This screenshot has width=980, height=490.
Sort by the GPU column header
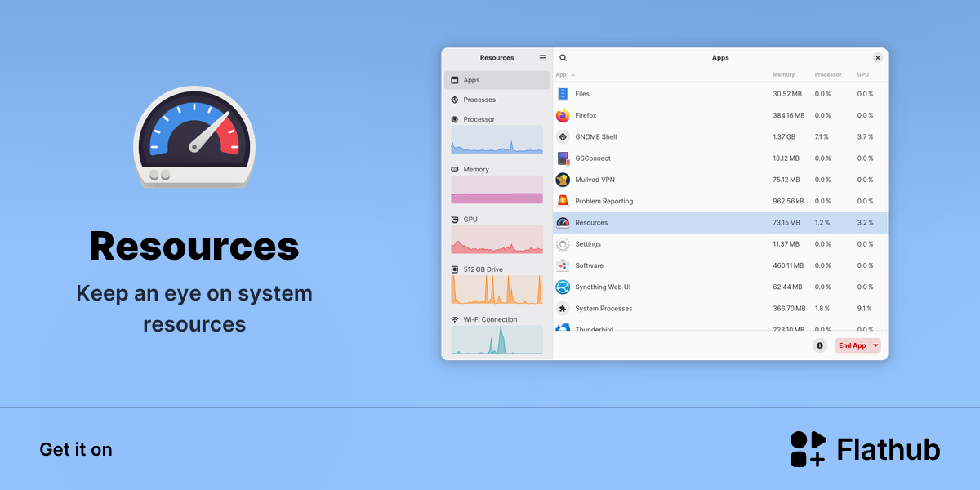[x=862, y=74]
